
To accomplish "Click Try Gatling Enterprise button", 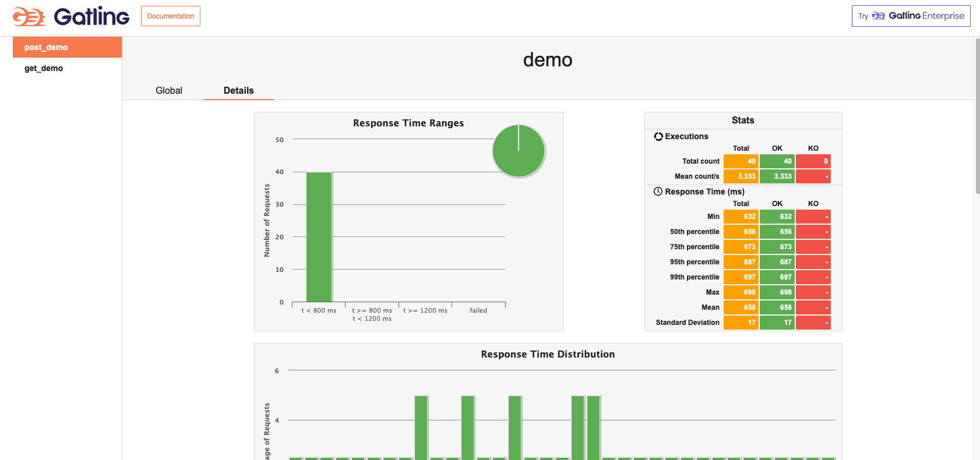I will (x=911, y=16).
